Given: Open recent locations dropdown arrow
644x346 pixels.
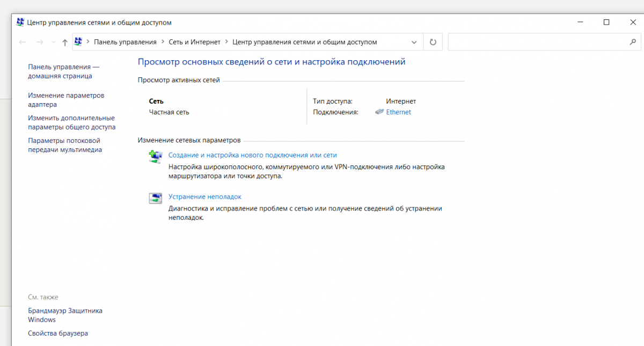Looking at the screenshot, I should (53, 42).
